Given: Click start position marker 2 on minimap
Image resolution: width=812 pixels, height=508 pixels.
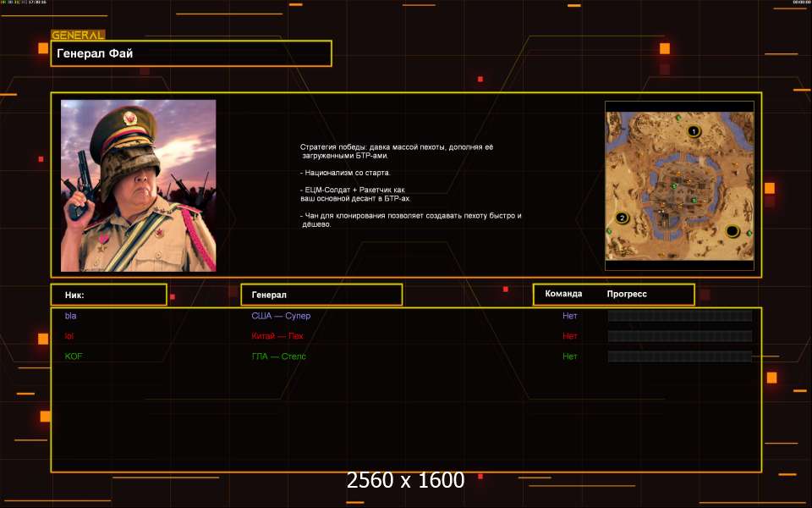Looking at the screenshot, I should [623, 218].
